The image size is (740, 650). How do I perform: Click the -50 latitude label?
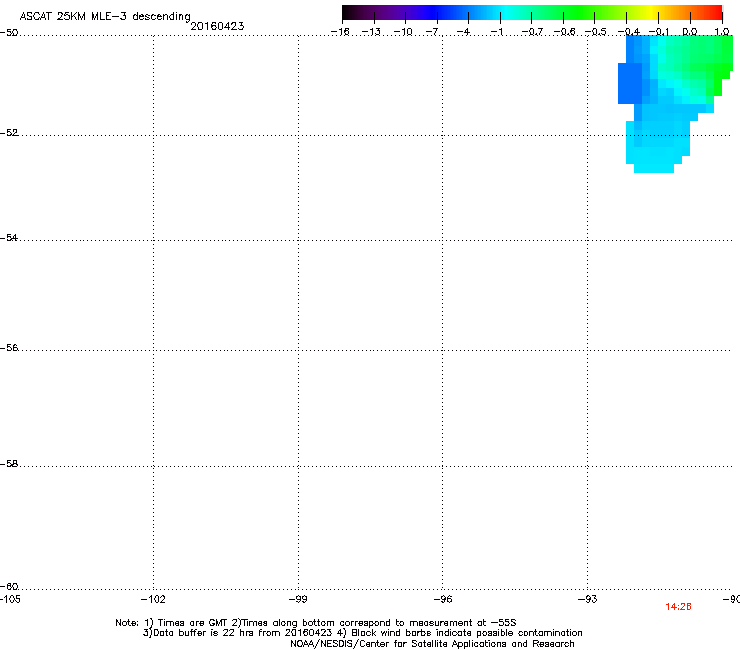9,33
